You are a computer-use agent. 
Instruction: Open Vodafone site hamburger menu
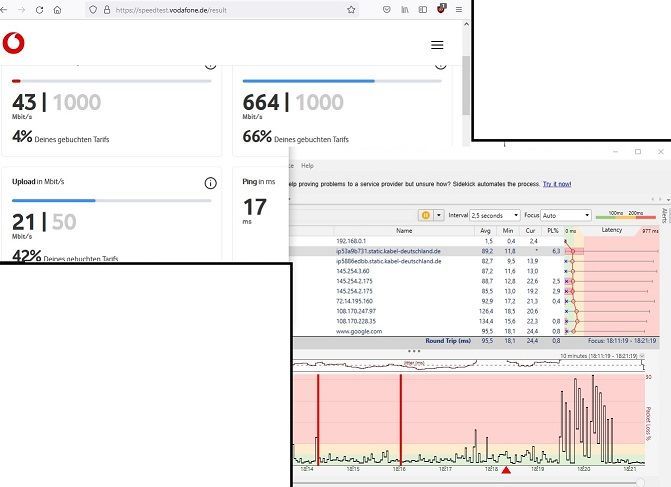click(437, 45)
